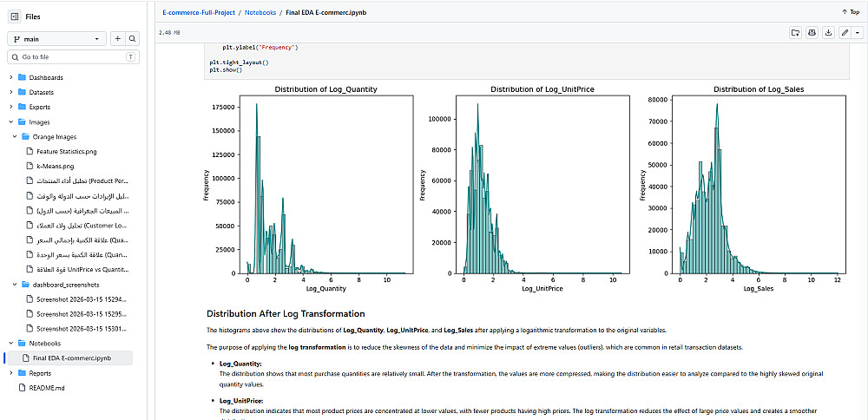
Task: Open the edit options dropdown arrow
Action: pyautogui.click(x=857, y=33)
